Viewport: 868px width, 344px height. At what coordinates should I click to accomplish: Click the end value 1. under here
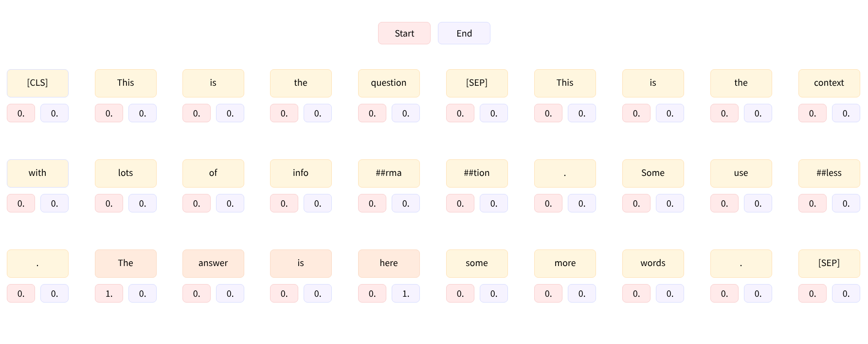[x=406, y=293]
